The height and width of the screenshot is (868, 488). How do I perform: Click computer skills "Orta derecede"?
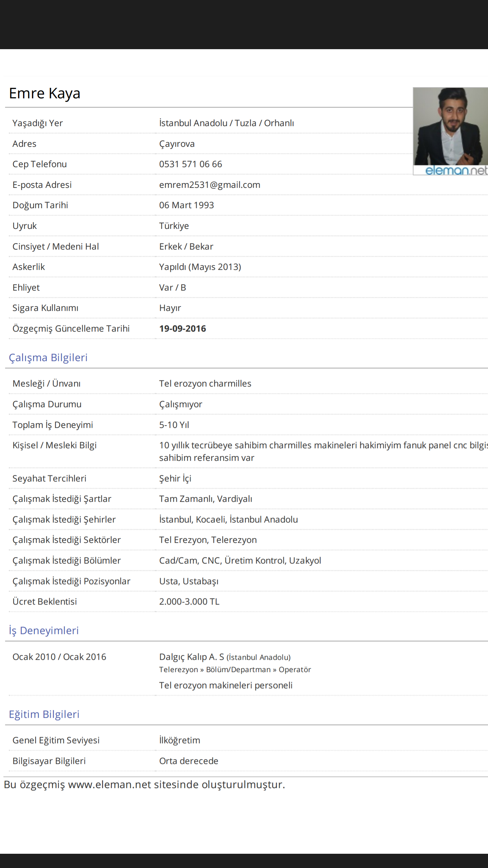coord(189,761)
